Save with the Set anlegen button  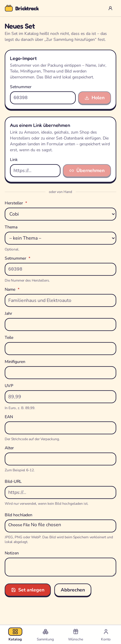[x=28, y=590]
